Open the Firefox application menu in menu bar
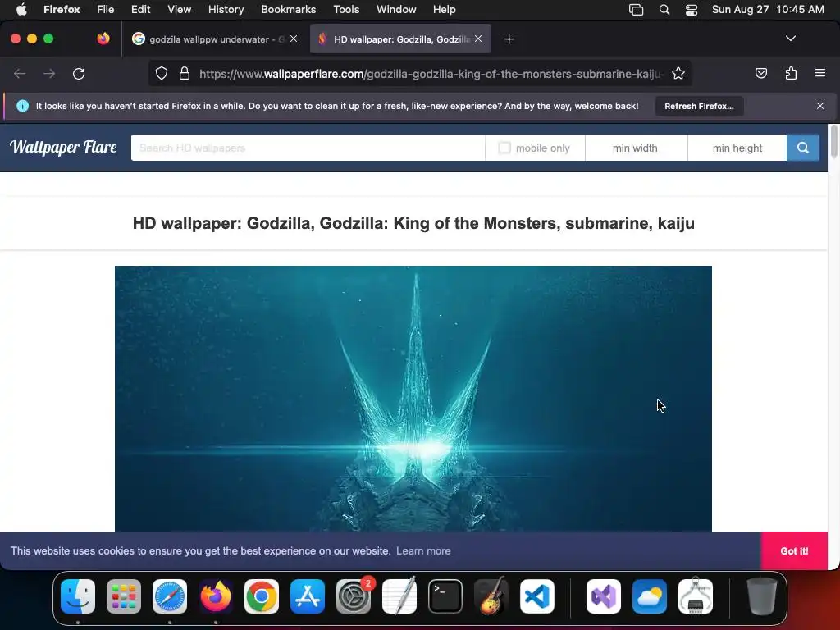The image size is (840, 630). pyautogui.click(x=62, y=9)
